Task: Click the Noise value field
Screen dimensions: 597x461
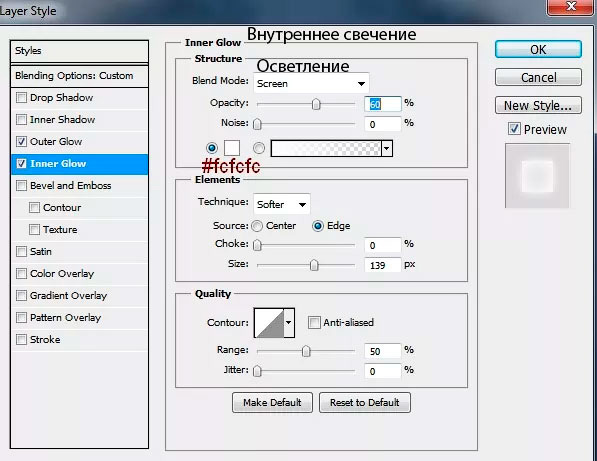Action: (x=383, y=124)
